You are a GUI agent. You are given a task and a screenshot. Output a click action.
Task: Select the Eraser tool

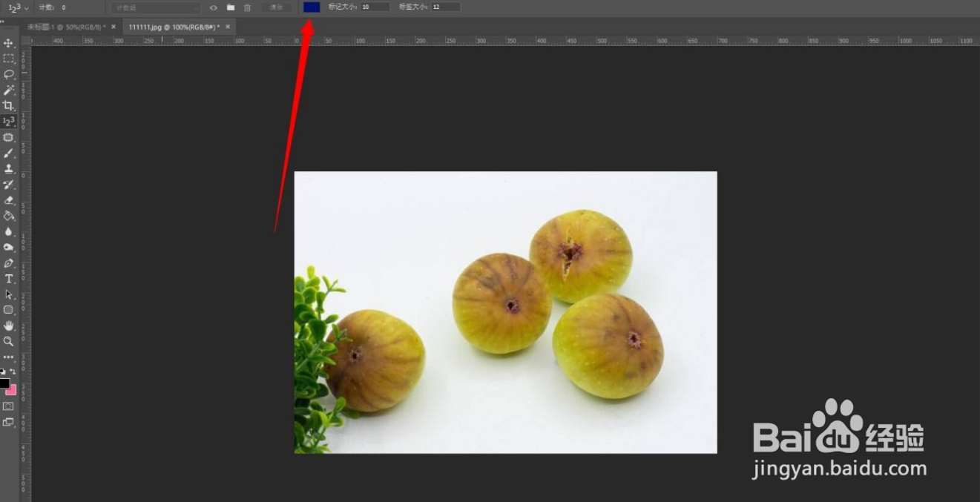point(9,200)
